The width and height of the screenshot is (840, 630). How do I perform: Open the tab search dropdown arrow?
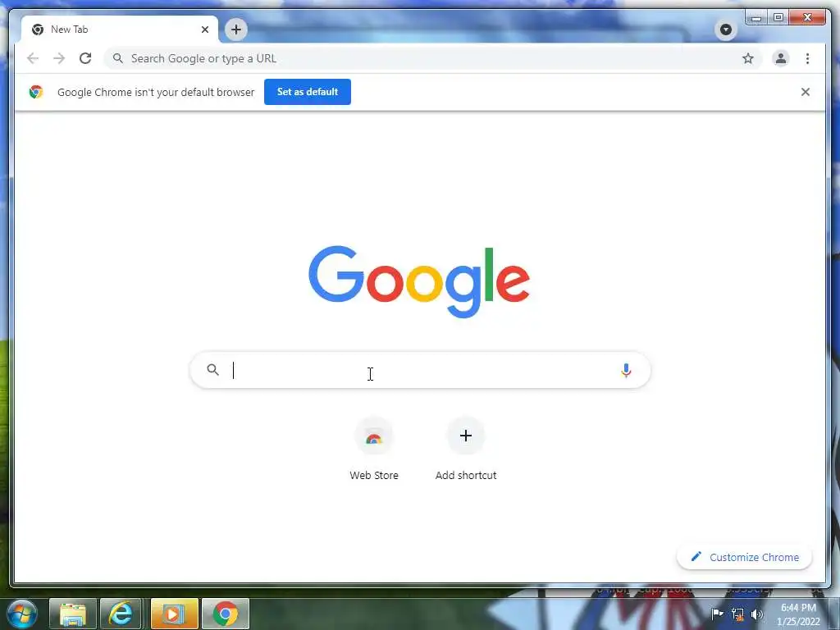726,30
